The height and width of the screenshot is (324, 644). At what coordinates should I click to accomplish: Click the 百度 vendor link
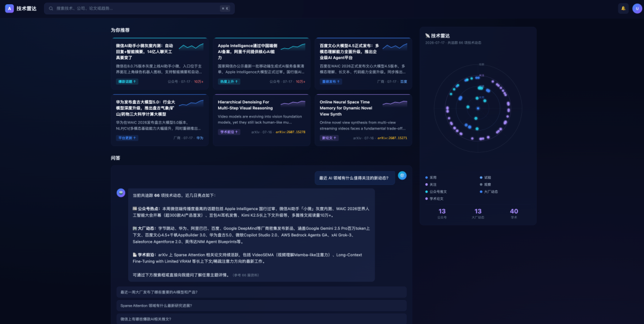(404, 82)
